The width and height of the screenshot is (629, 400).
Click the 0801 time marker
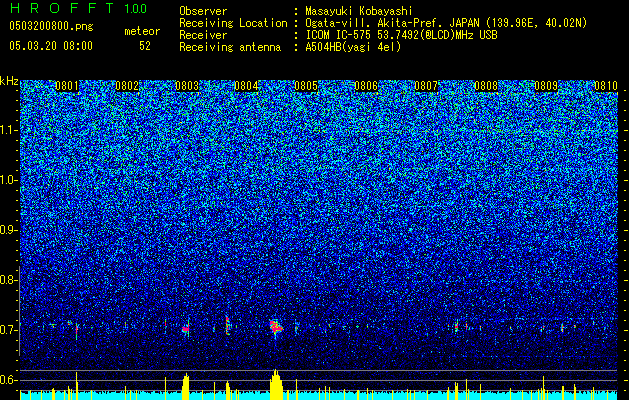(x=67, y=86)
